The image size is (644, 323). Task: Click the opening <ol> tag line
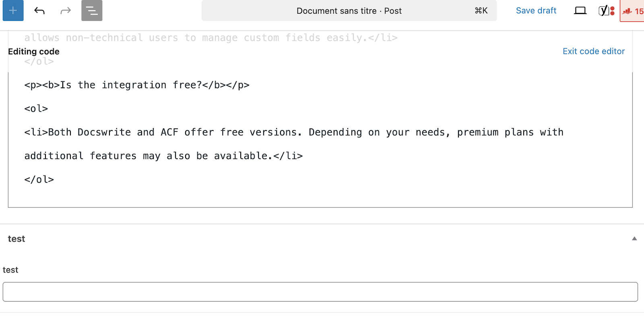(36, 109)
